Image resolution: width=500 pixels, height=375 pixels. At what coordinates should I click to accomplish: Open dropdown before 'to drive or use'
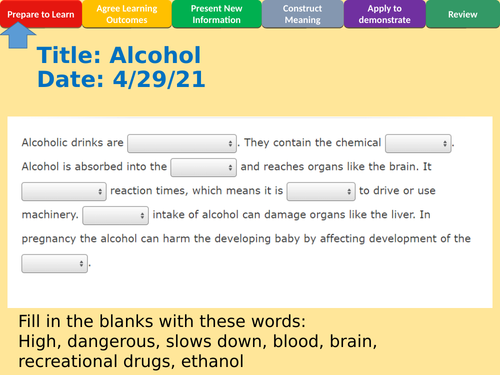pyautogui.click(x=321, y=191)
